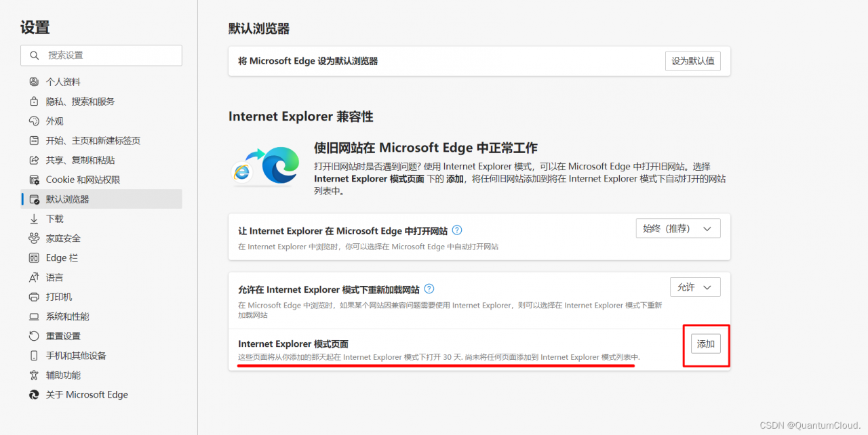Click the 系统和性能 laptop icon
This screenshot has height=435, width=868.
point(34,317)
